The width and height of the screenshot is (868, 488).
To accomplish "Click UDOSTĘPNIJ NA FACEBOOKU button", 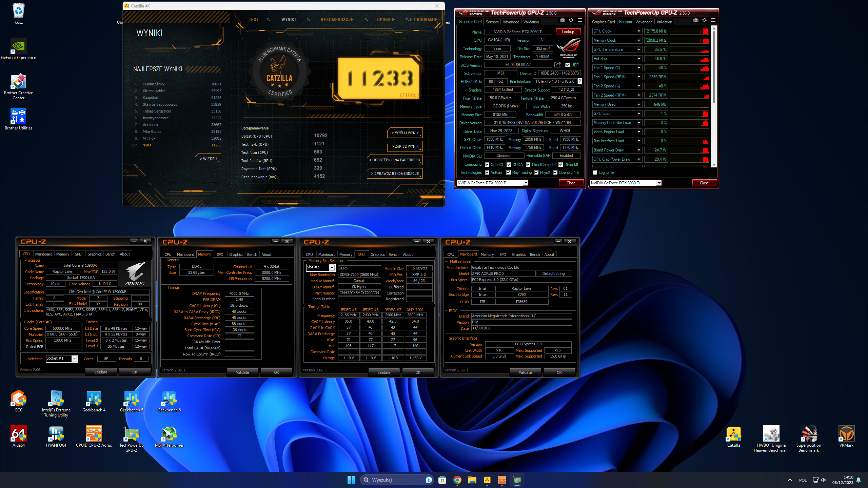I will click(395, 160).
